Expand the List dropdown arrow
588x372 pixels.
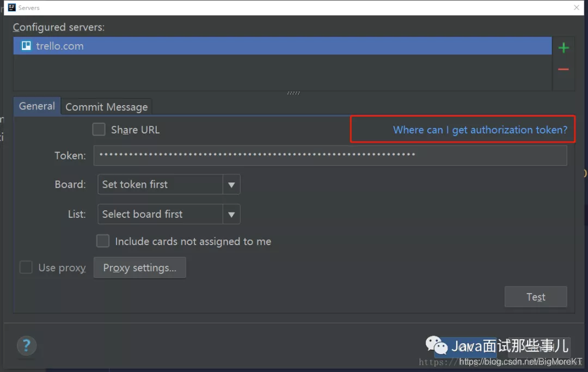point(231,215)
